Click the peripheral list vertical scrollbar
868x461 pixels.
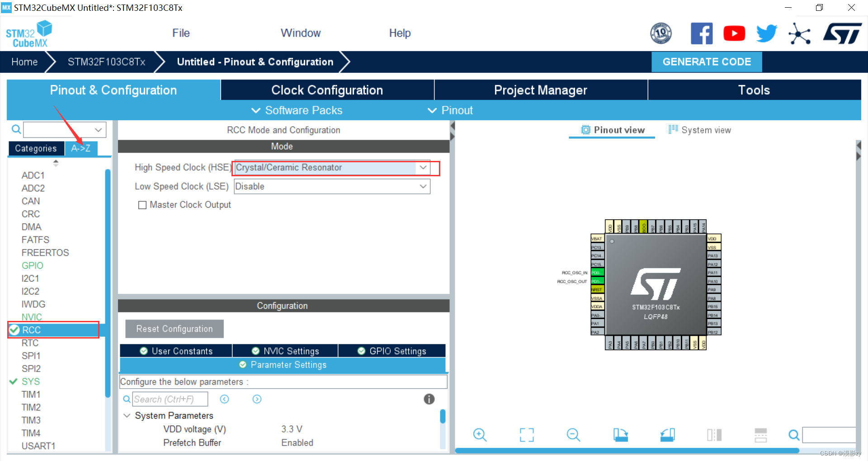coord(108,283)
